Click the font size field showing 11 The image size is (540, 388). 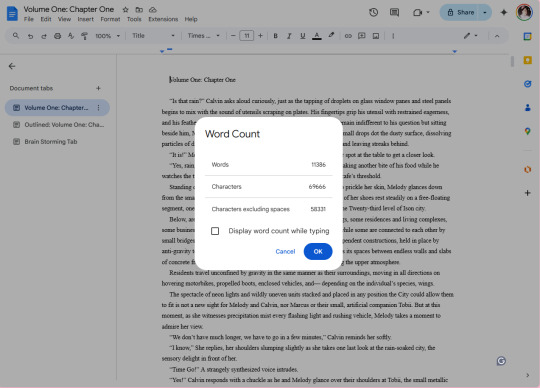coord(247,36)
